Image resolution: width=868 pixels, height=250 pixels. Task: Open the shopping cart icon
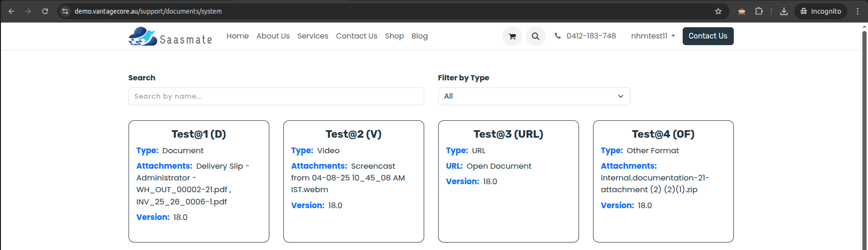[x=512, y=36]
